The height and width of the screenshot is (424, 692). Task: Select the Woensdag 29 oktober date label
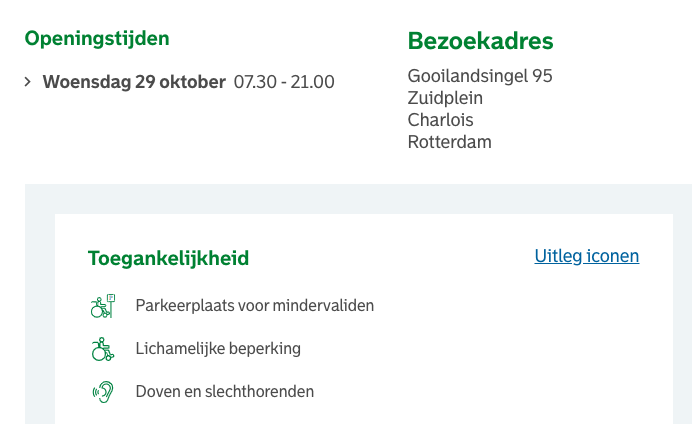(134, 82)
